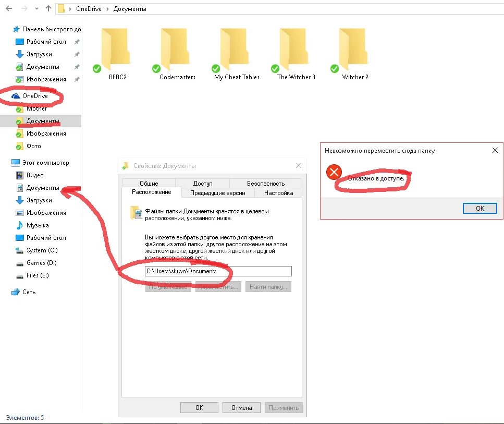Expand the chevron before OneDrive in address bar
Viewport: 504px width, 424px height.
(x=70, y=9)
